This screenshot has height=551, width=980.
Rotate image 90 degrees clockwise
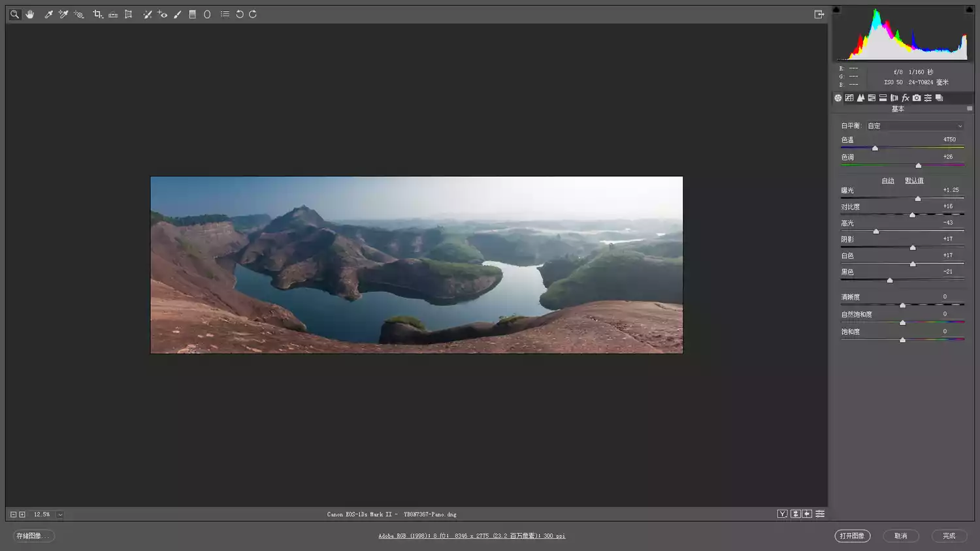pos(253,14)
